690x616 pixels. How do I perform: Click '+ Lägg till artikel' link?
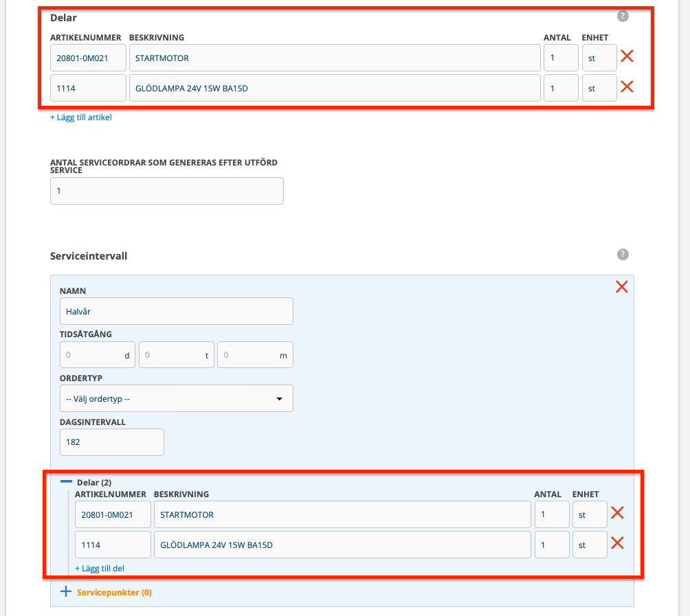80,117
